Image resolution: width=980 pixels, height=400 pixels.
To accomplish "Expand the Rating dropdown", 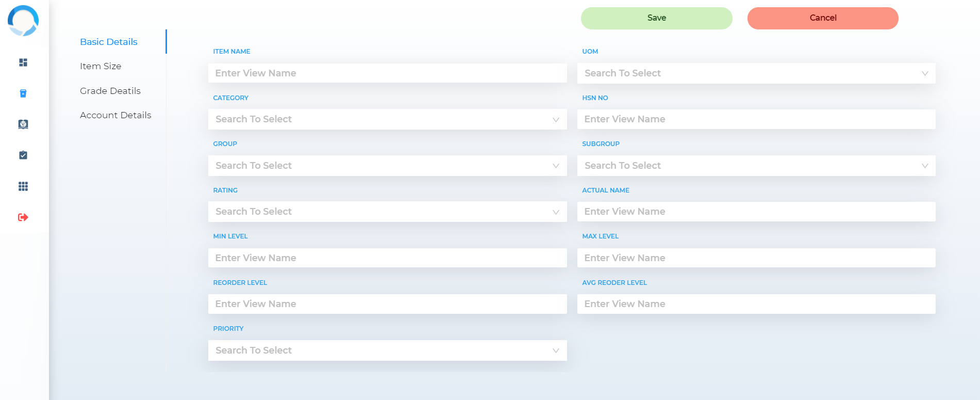I will (x=387, y=212).
